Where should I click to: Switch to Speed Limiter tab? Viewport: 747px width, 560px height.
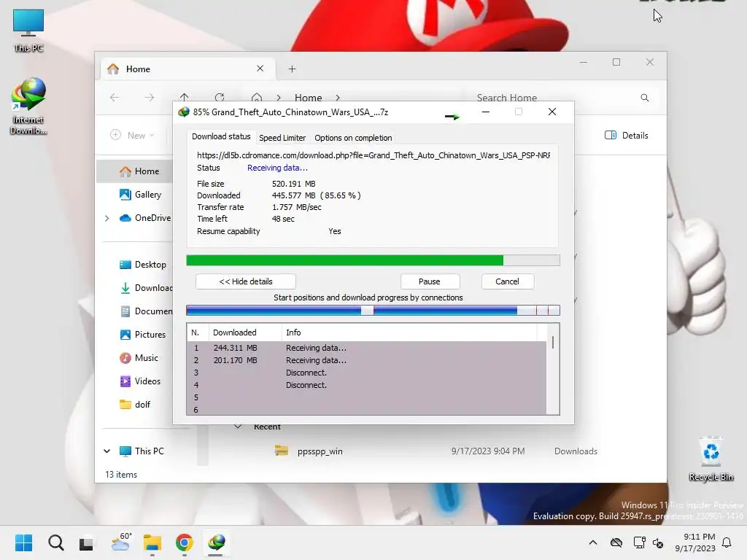pos(282,138)
